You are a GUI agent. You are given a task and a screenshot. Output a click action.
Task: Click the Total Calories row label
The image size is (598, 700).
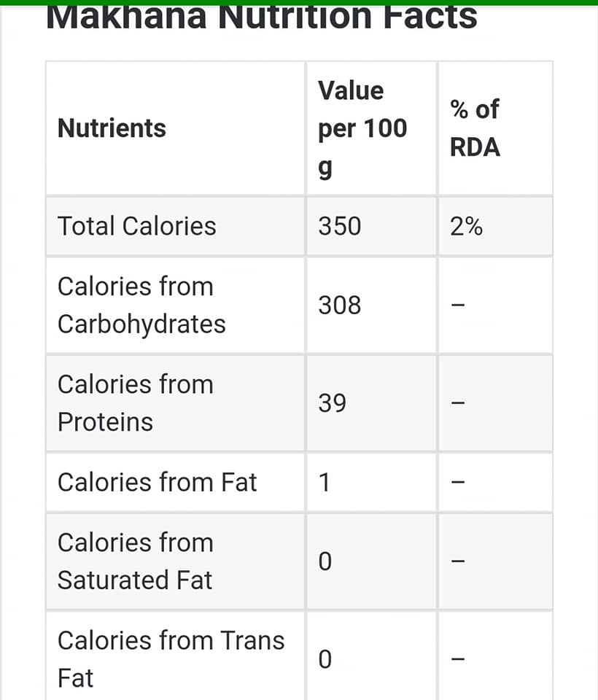click(136, 226)
